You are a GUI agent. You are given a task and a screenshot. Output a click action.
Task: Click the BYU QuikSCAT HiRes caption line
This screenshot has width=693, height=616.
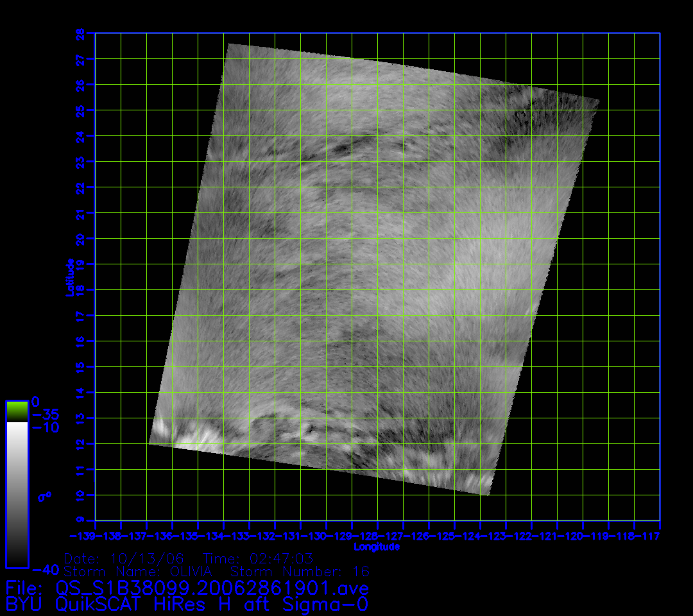(187, 604)
